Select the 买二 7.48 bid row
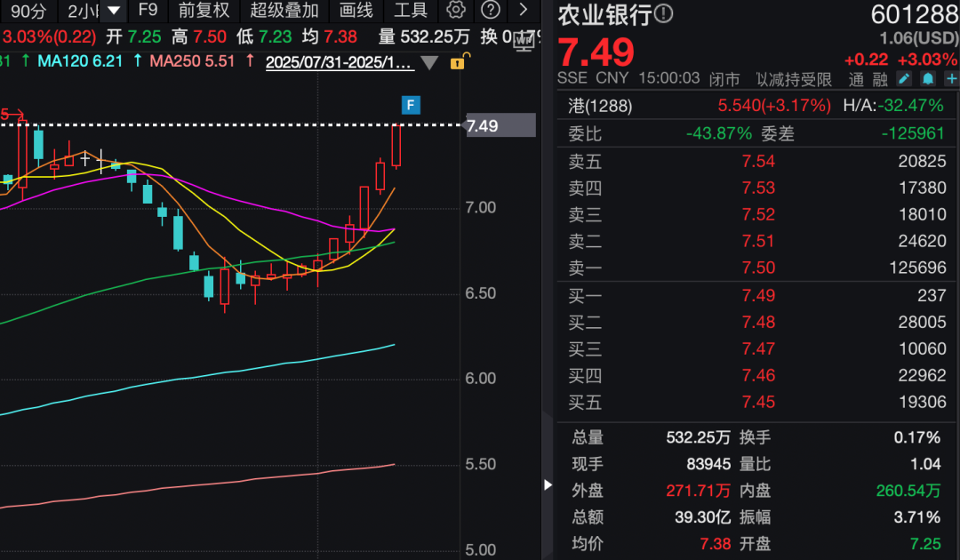The image size is (960, 560). tap(756, 322)
